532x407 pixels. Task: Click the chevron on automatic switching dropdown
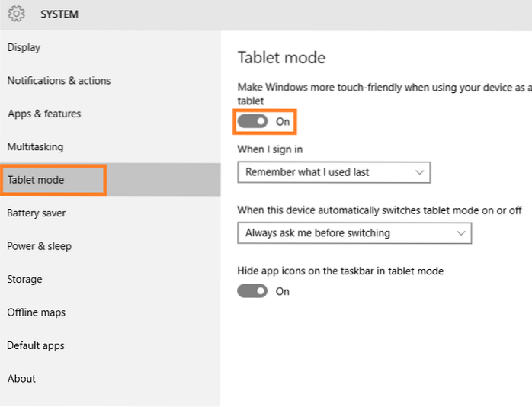(x=460, y=232)
